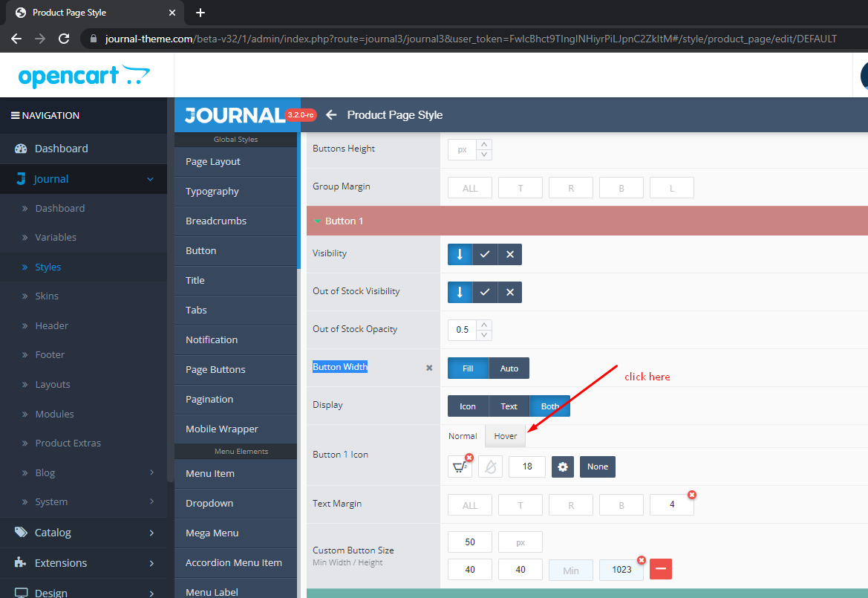This screenshot has height=598, width=868.
Task: Click the icon size field 18
Action: tap(527, 467)
